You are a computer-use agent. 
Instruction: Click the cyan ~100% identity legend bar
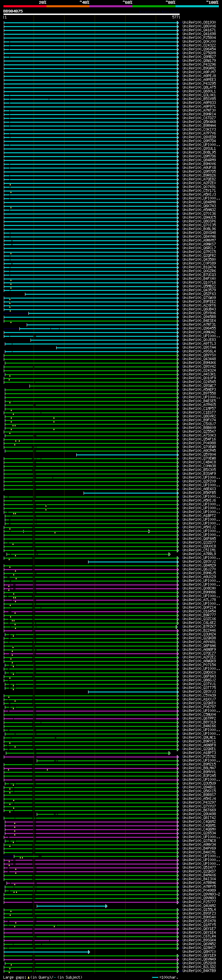click(x=197, y=6)
